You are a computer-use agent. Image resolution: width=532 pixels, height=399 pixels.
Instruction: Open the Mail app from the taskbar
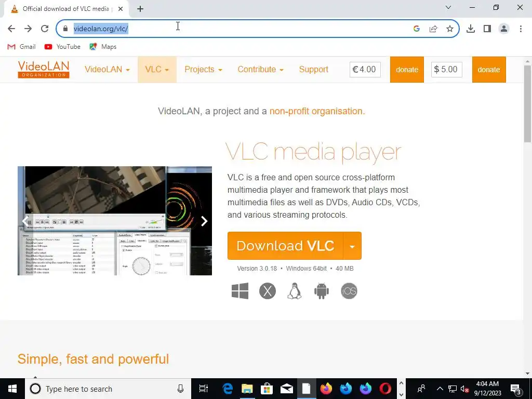tap(287, 389)
